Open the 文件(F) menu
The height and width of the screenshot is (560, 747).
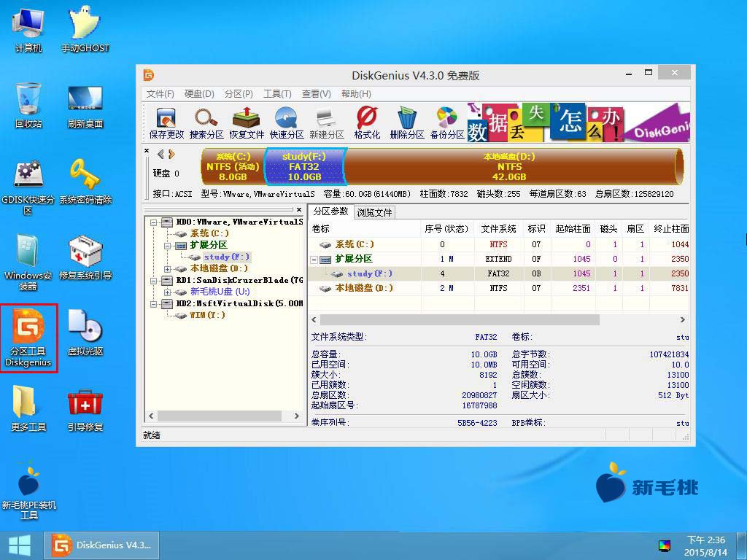pos(160,94)
